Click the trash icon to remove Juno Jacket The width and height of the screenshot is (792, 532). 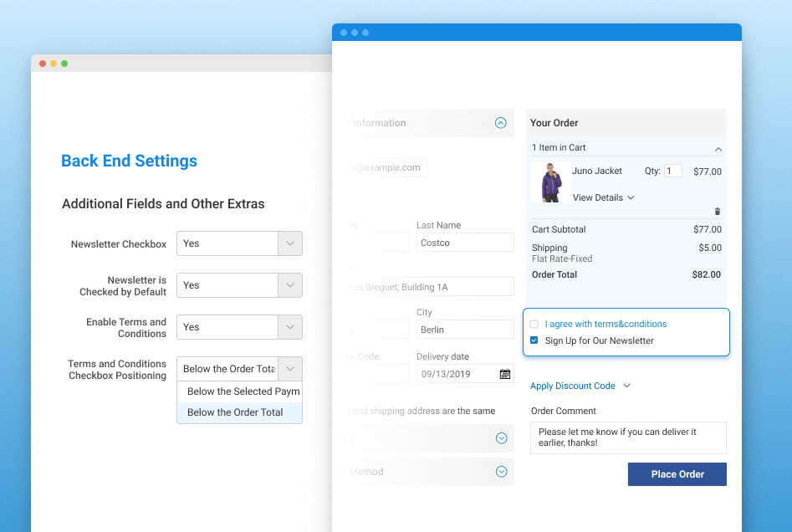pos(717,212)
